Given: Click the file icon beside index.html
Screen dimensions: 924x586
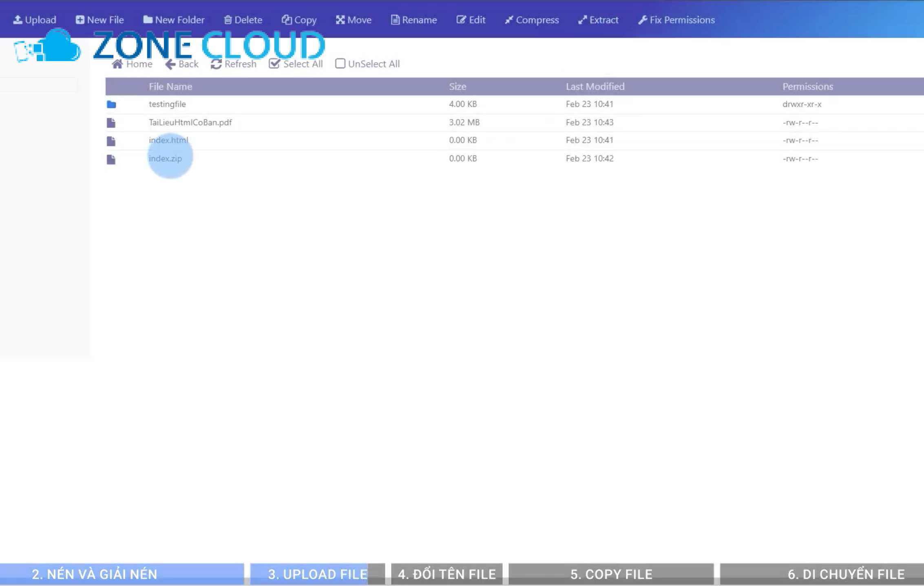Looking at the screenshot, I should click(111, 141).
